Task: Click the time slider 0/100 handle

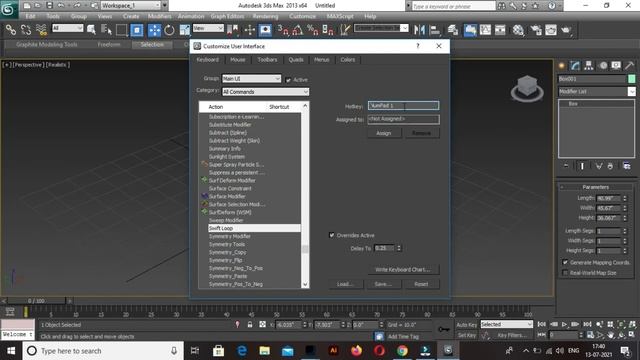Action: 36,301
